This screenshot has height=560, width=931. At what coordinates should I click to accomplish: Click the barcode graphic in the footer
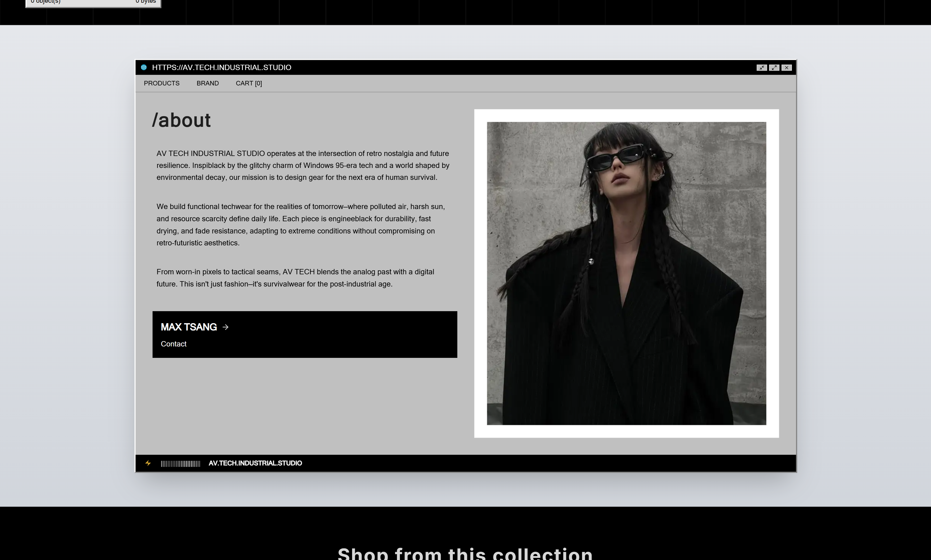point(181,464)
